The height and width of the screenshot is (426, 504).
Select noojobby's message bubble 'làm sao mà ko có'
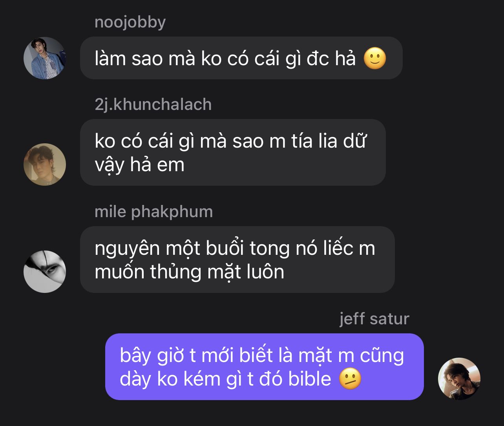241,58
